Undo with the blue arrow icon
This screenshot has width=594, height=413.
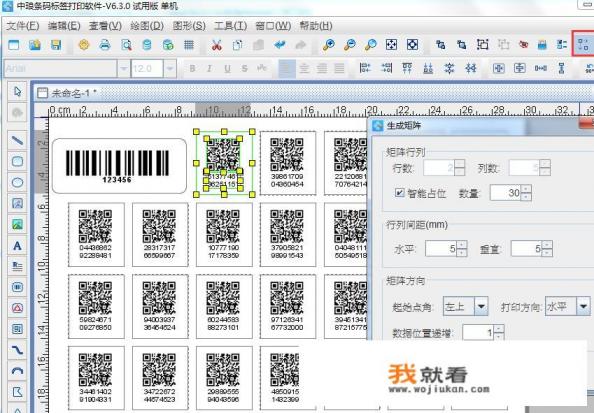(280, 45)
